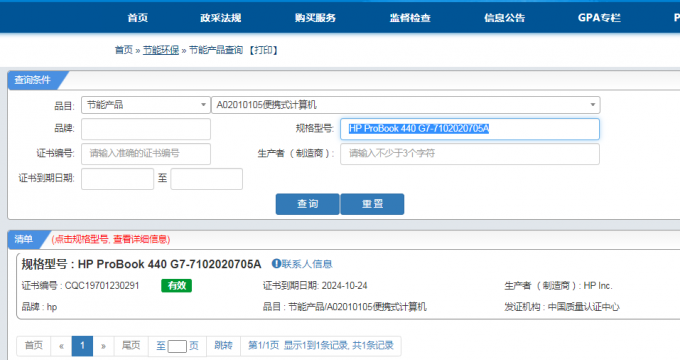
Task: Go to 信息公告 navigation item
Action: 504,18
